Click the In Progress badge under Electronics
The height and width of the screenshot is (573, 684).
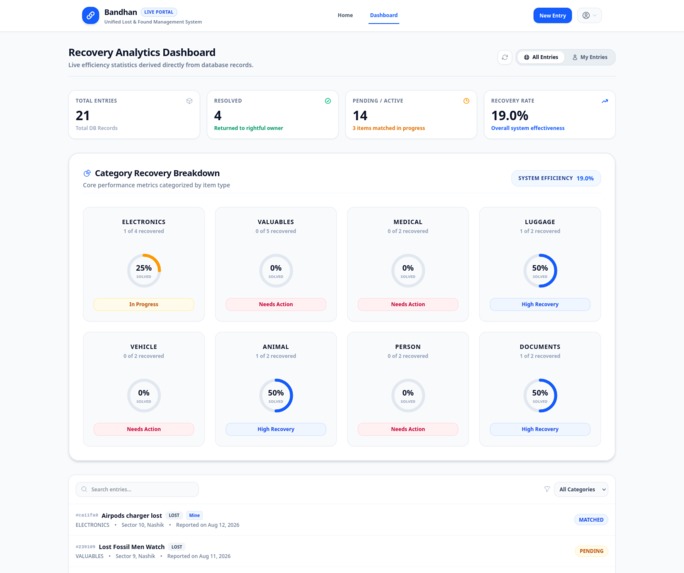[144, 304]
